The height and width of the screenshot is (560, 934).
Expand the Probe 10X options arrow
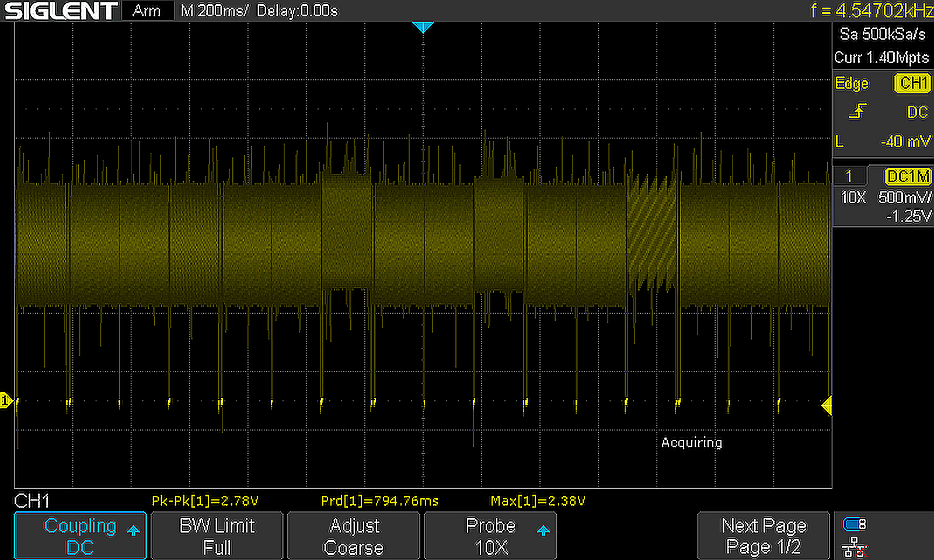pyautogui.click(x=543, y=530)
